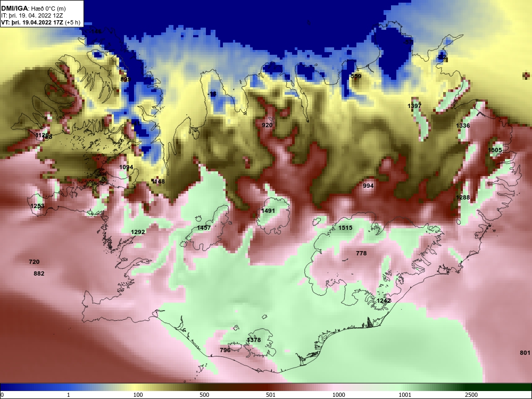This screenshot has width=532, height=399.
Task: Click the value 1491 on the map
Action: (x=268, y=211)
